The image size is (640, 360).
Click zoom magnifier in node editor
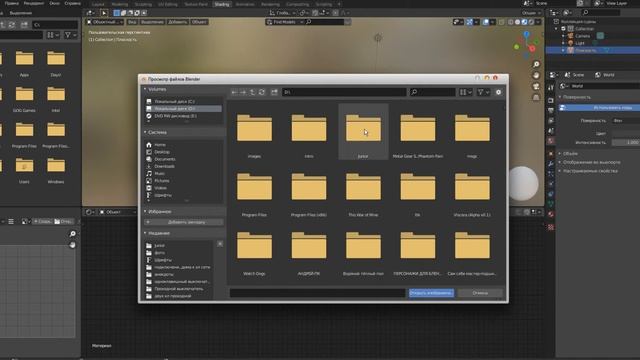click(72, 234)
